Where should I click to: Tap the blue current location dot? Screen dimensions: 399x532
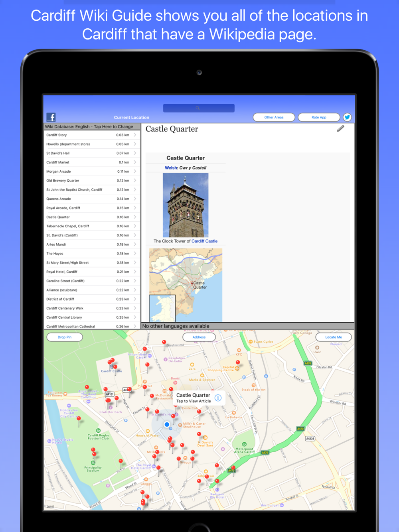point(167,425)
